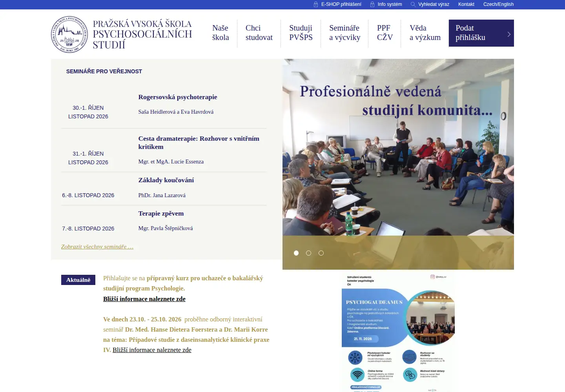Click the PhDr. Jana Lazarová text

(x=162, y=195)
